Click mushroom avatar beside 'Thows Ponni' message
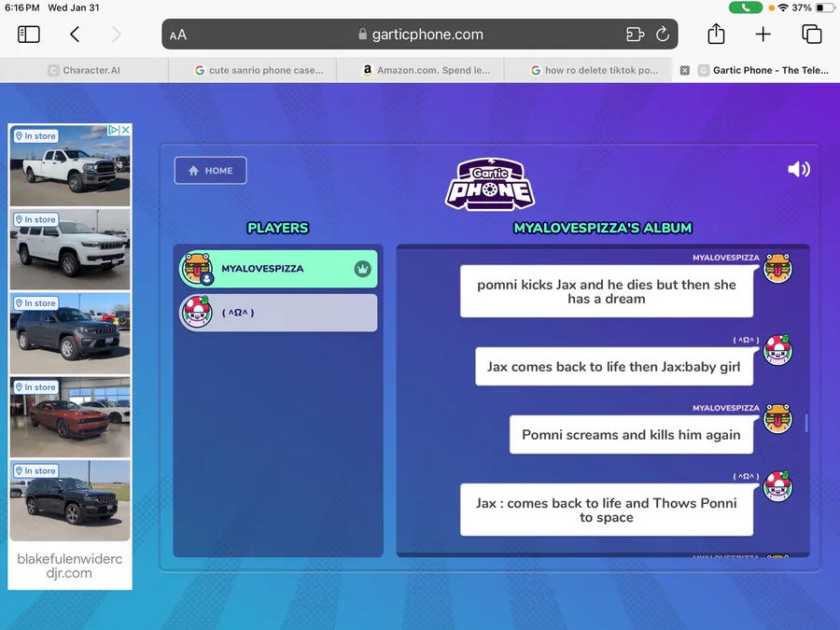The height and width of the screenshot is (630, 840). pyautogui.click(x=777, y=486)
